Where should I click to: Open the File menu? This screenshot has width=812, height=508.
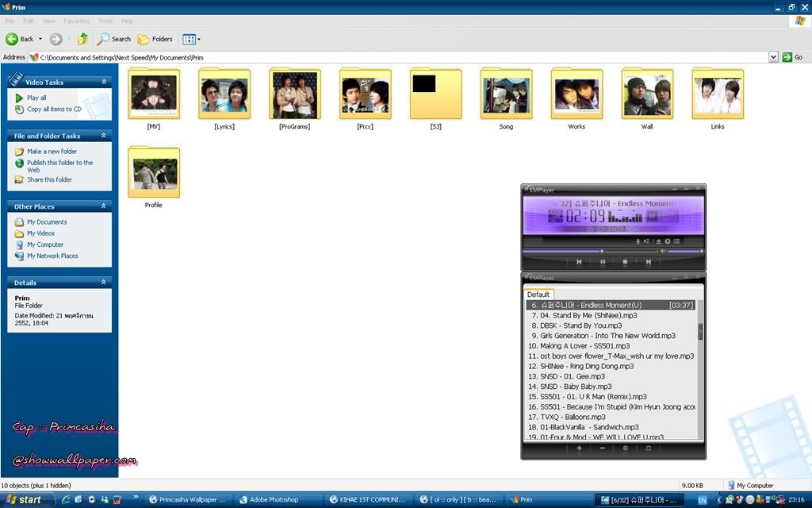click(10, 21)
